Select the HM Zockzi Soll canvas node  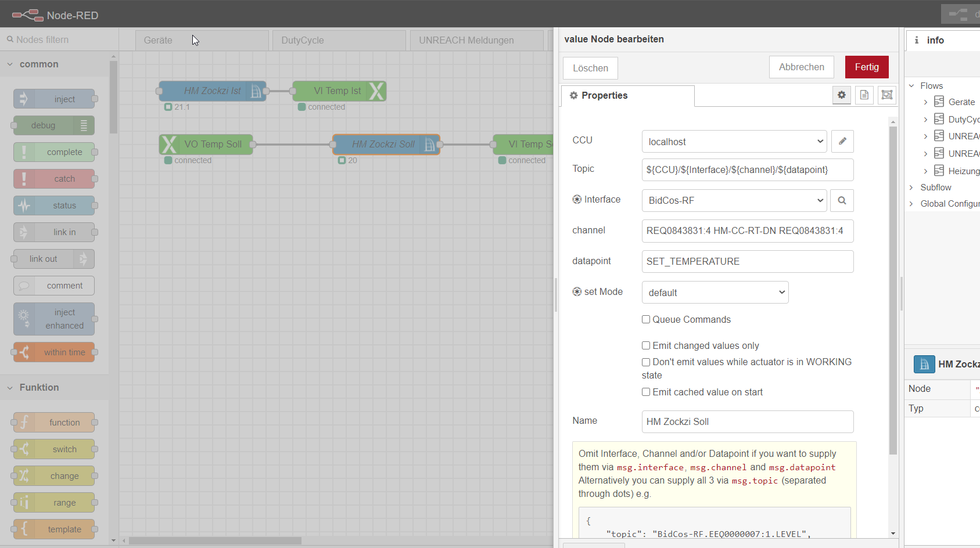coord(386,145)
